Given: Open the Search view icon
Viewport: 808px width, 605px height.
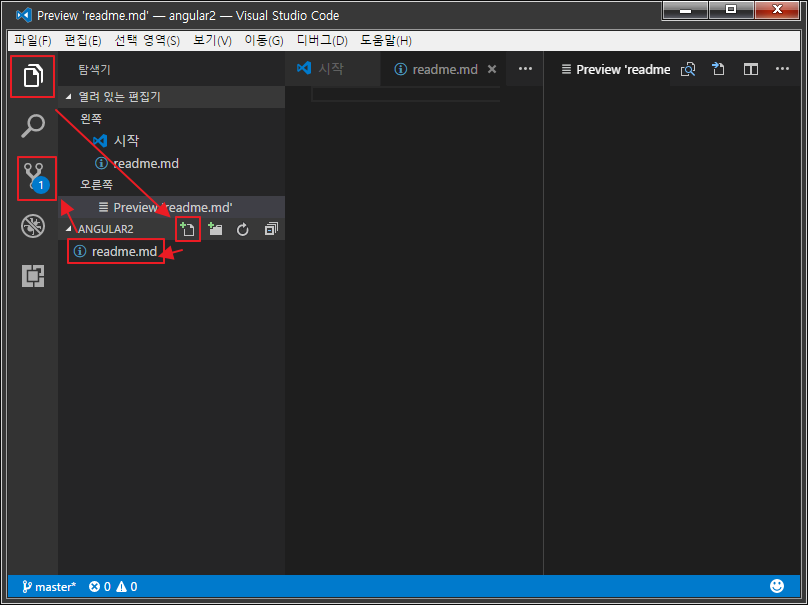Looking at the screenshot, I should [x=33, y=126].
